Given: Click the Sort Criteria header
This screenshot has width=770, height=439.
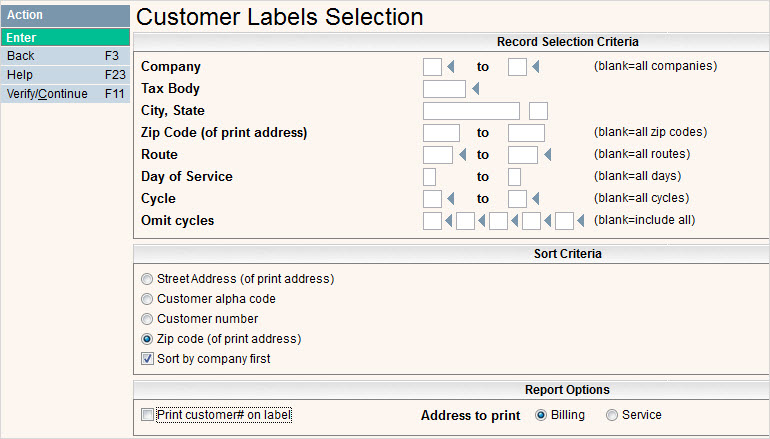Looking at the screenshot, I should pos(568,254).
